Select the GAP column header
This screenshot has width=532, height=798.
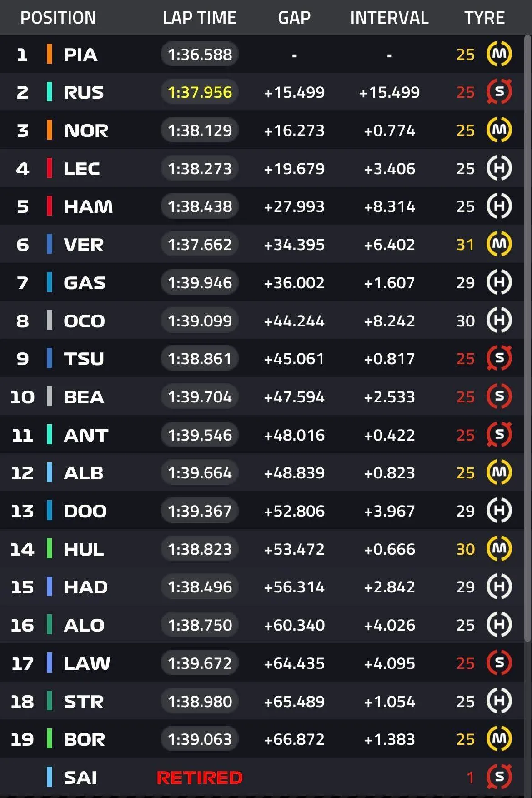294,18
